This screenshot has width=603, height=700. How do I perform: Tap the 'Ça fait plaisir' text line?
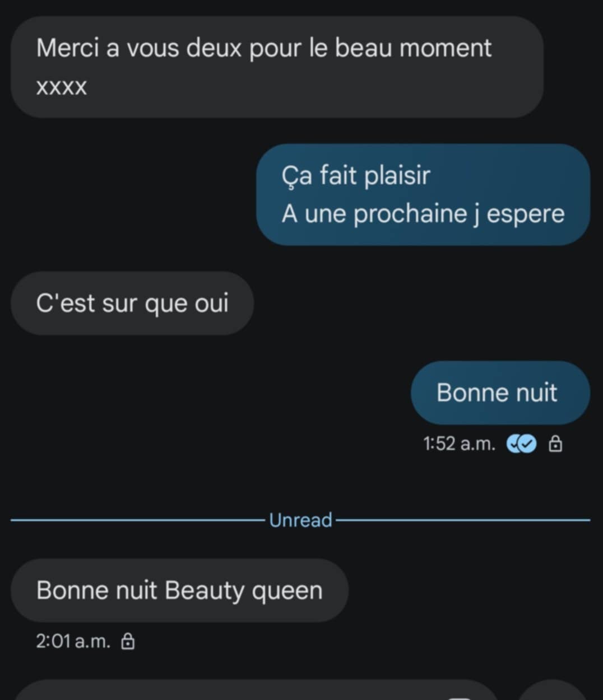point(356,176)
